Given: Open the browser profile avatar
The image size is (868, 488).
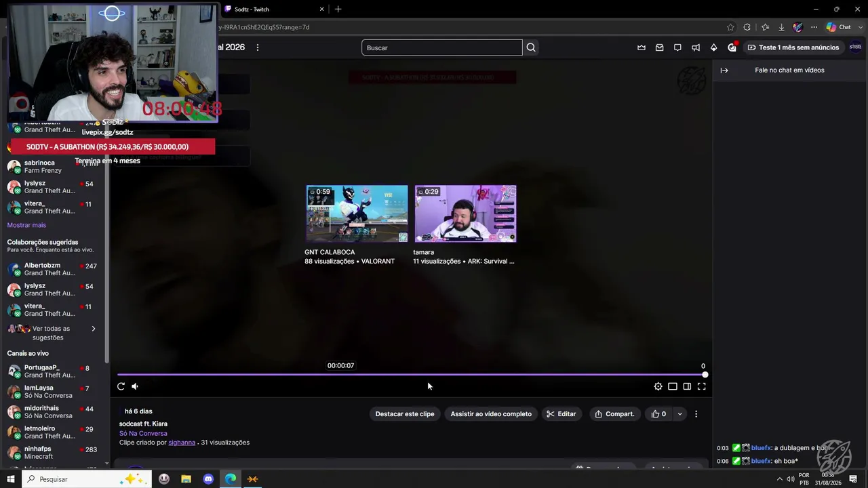Looking at the screenshot, I should (798, 27).
